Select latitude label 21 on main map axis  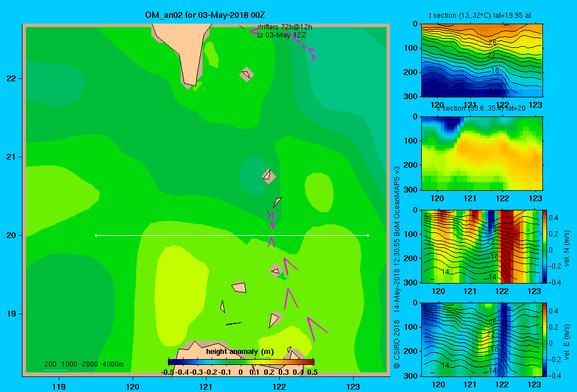point(12,157)
